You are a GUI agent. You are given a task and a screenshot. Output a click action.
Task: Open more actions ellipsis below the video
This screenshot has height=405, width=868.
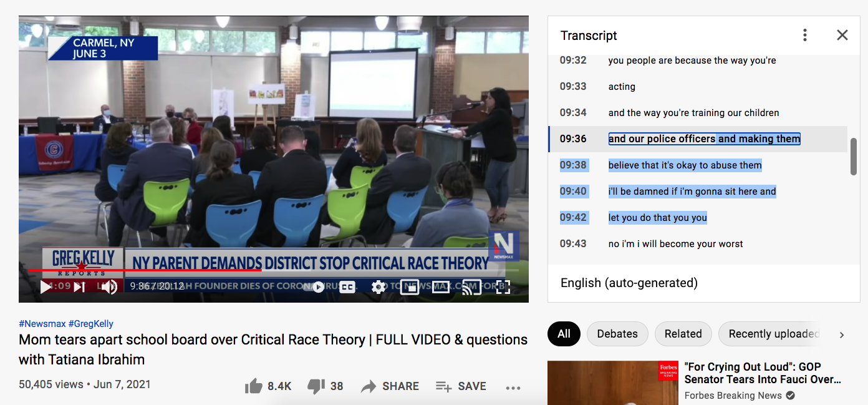pyautogui.click(x=513, y=387)
